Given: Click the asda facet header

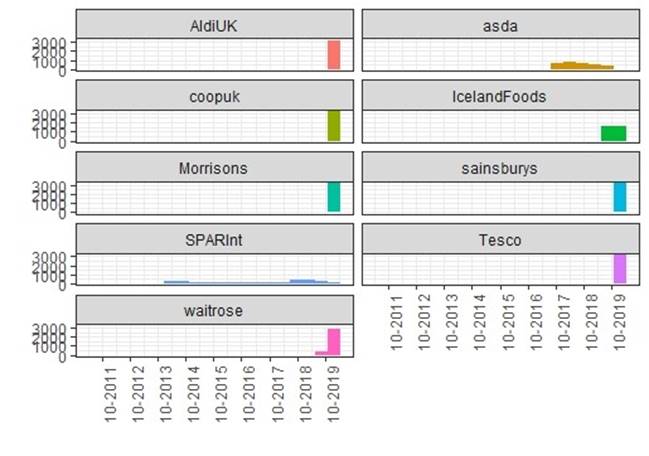Looking at the screenshot, I should click(496, 25).
